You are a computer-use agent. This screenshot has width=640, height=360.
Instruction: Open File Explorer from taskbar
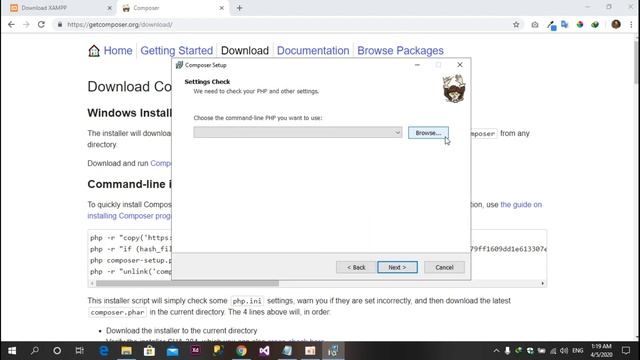click(127, 351)
